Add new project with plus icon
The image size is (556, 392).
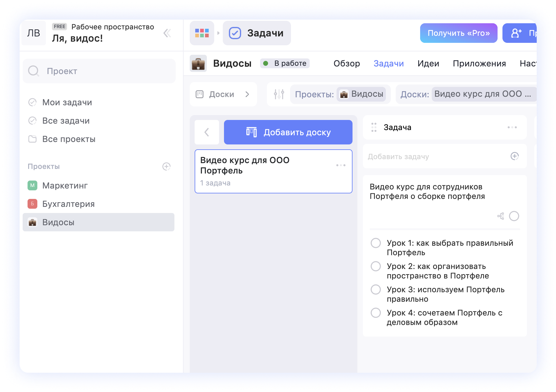click(166, 166)
